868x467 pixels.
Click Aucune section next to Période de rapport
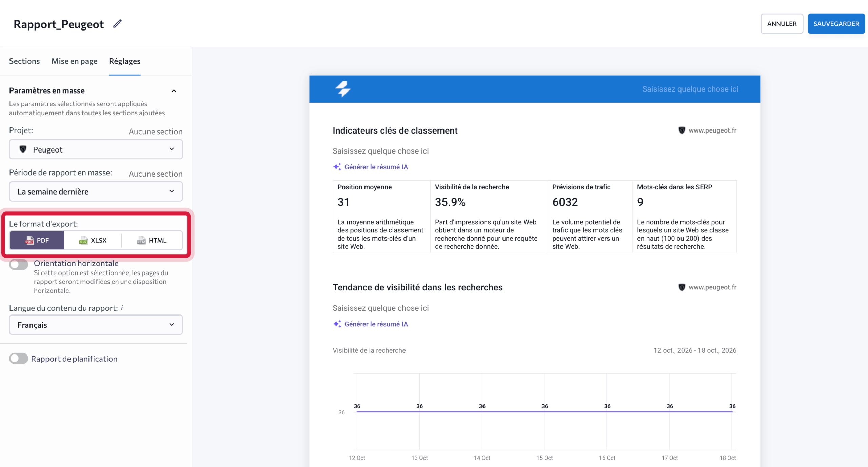(156, 174)
